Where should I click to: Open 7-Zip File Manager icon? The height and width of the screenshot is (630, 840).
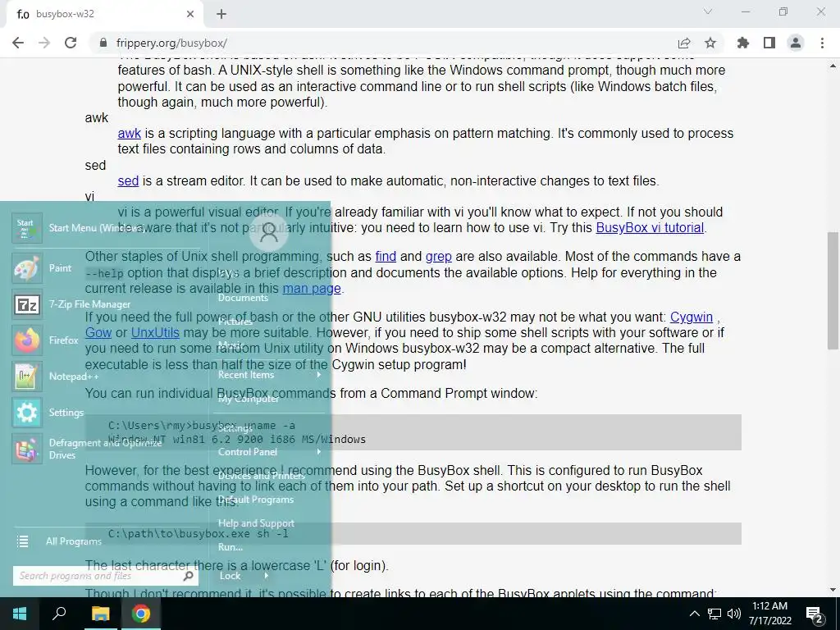tap(27, 304)
